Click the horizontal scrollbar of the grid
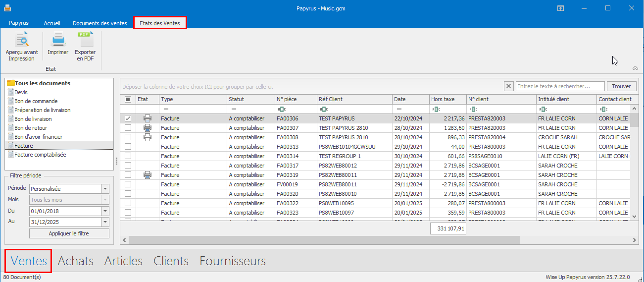644x282 pixels. [x=322, y=240]
